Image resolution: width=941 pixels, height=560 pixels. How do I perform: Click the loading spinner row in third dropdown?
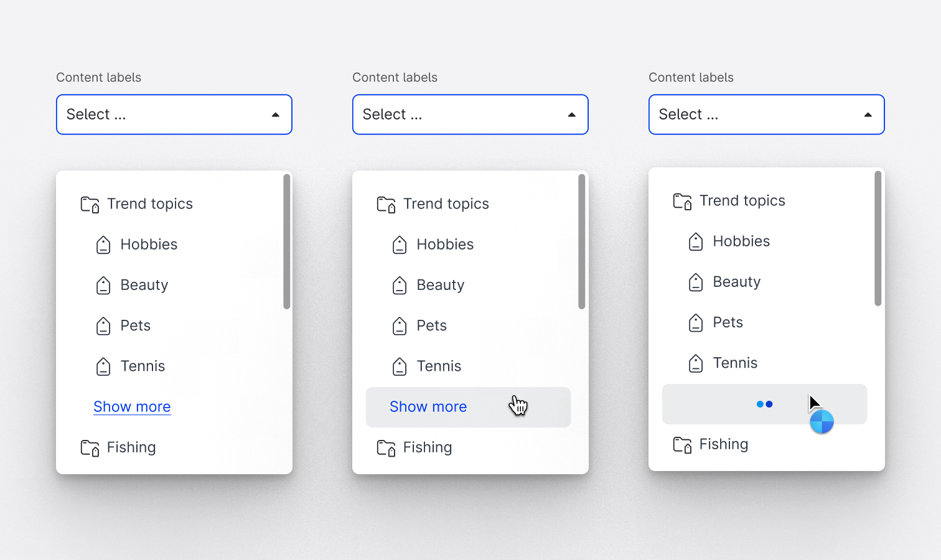[x=764, y=404]
